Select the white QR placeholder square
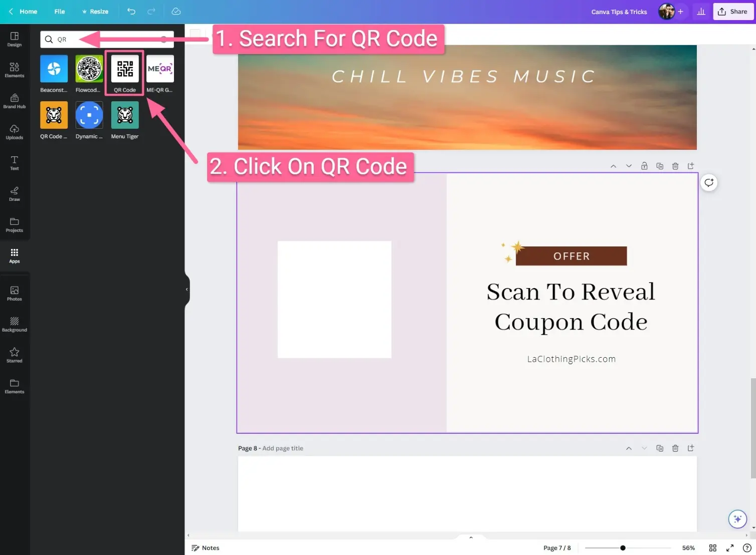This screenshot has width=756, height=555. 334,300
